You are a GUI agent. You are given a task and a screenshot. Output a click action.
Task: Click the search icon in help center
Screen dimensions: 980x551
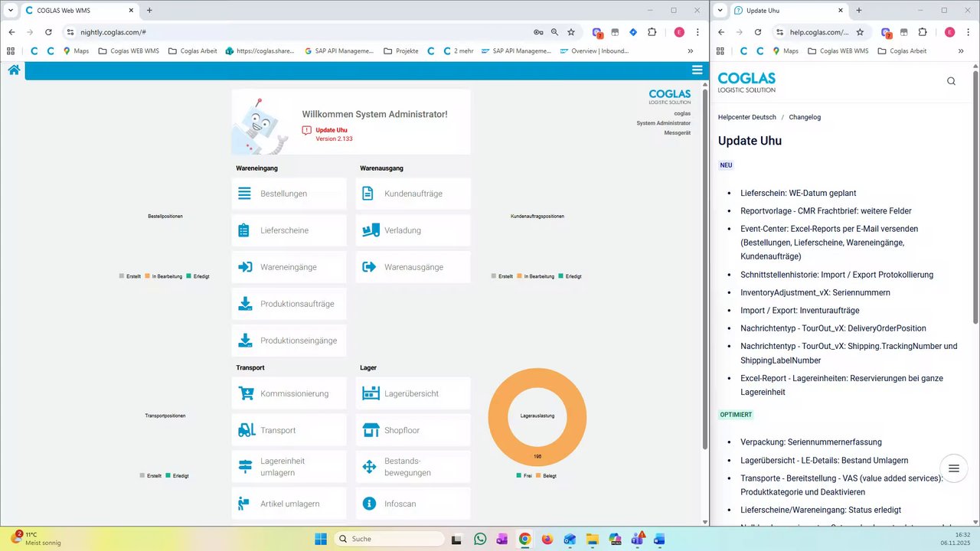pyautogui.click(x=951, y=81)
